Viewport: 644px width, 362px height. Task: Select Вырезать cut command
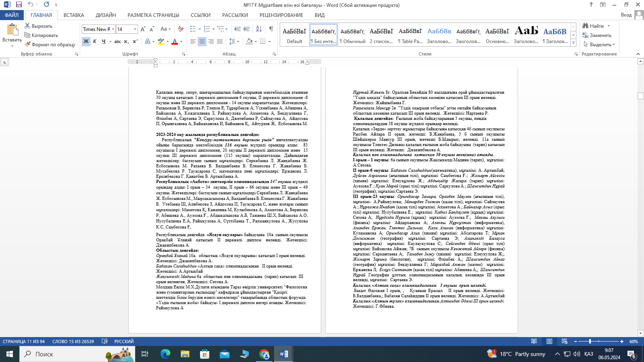[x=38, y=26]
